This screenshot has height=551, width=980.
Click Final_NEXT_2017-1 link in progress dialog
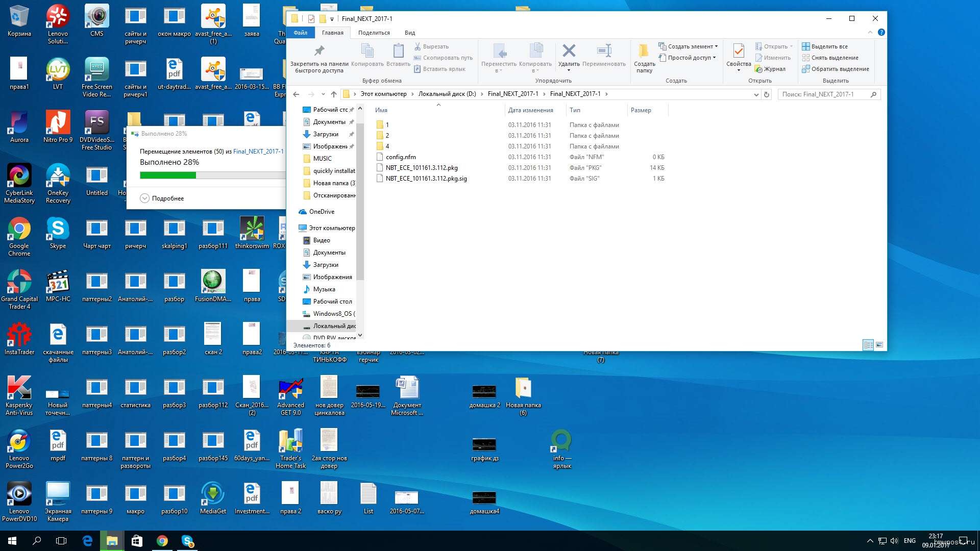coord(258,152)
